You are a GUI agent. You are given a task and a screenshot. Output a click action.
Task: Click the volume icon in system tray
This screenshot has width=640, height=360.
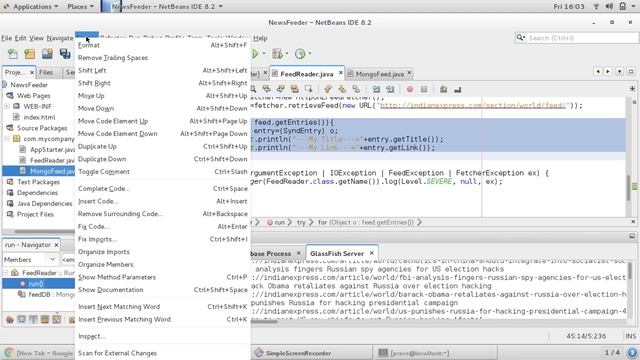609,6
